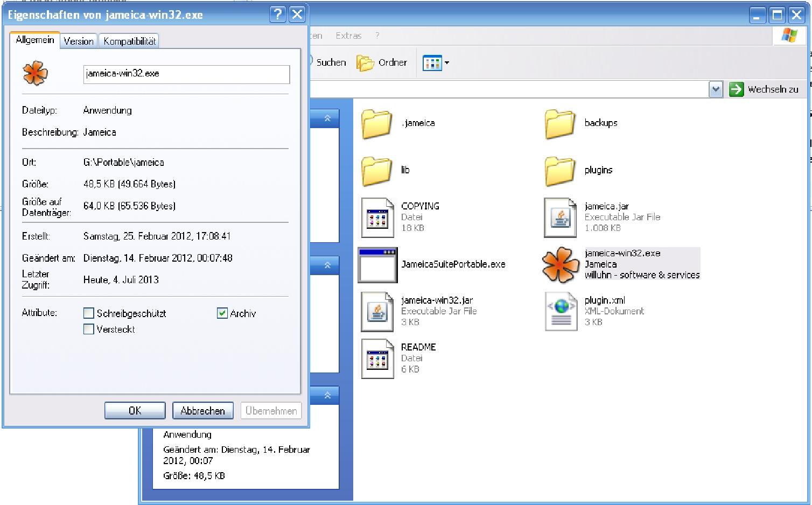Select JameicaSuitePortable.exe icon
Screen dimensions: 812x505
[377, 265]
